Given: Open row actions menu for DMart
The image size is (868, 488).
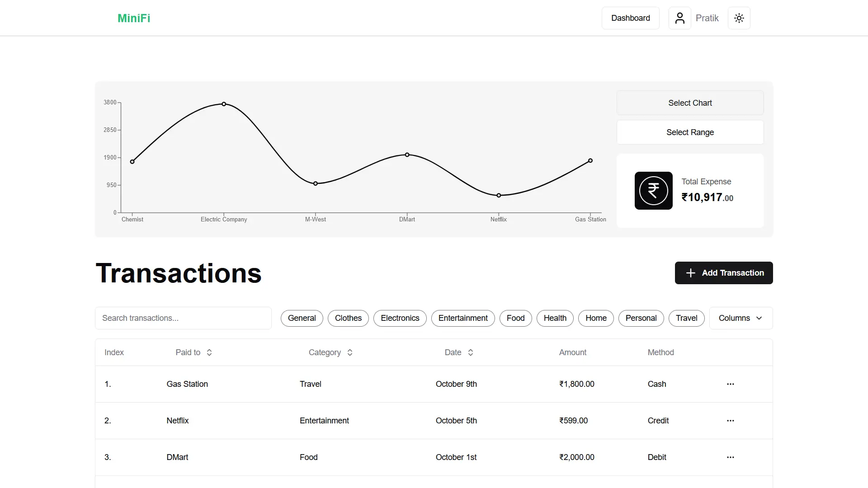Looking at the screenshot, I should pos(730,457).
